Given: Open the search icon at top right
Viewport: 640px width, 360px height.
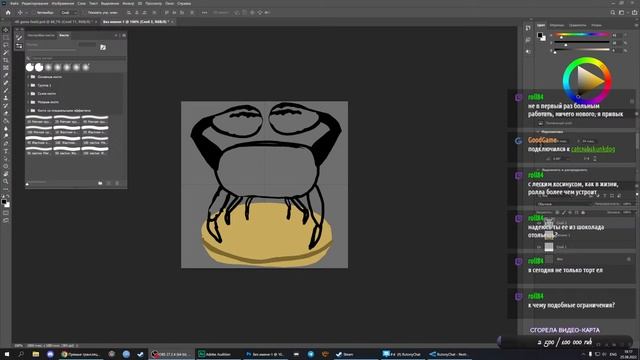Looking at the screenshot, I should 613,13.
